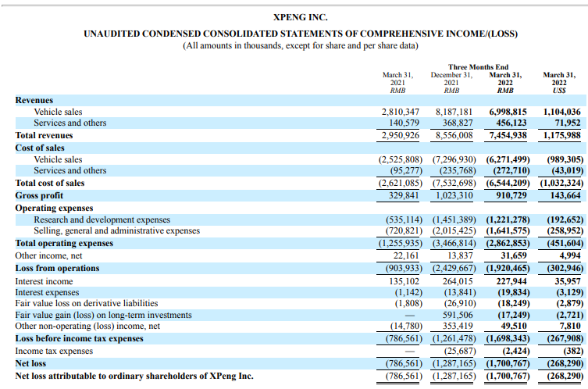Select Total cost of sales value (6,544,209)
This screenshot has height=389, width=588.
[508, 183]
